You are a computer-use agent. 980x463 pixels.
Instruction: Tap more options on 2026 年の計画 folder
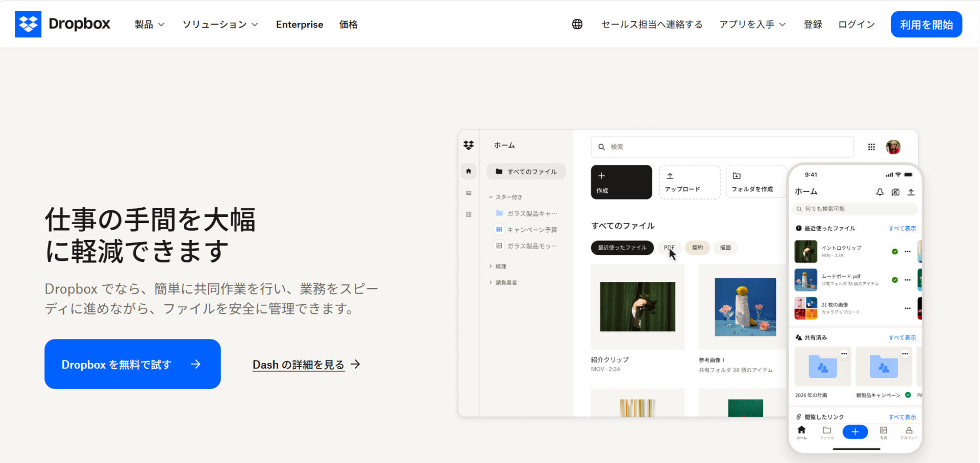coord(844,354)
